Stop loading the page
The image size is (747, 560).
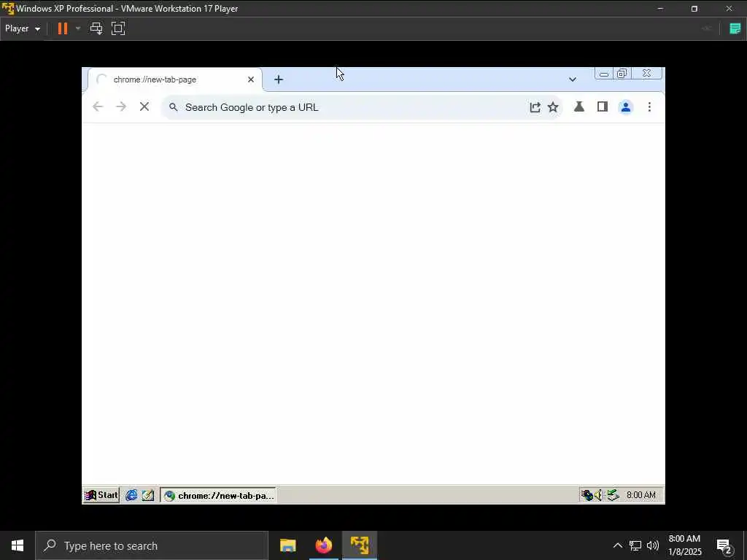(144, 107)
